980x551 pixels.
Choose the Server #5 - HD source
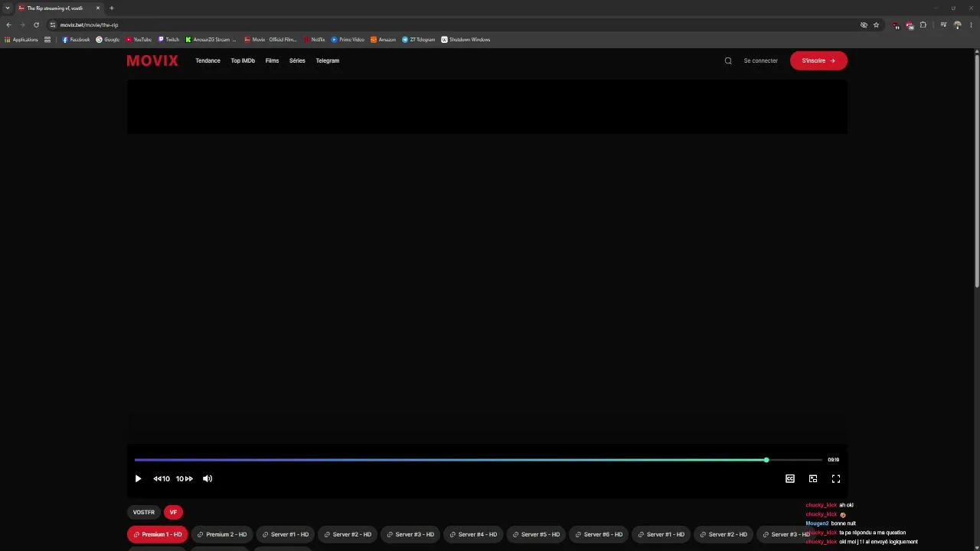point(536,534)
